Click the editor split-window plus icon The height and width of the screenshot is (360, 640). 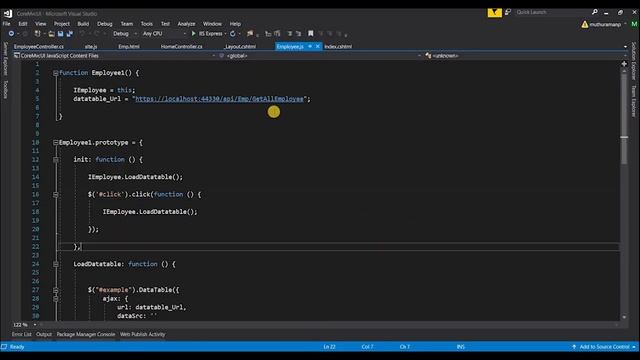pos(624,64)
